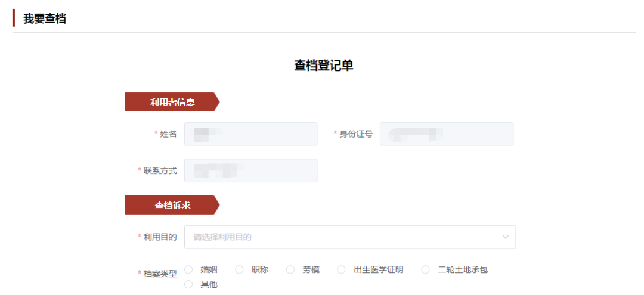Click the 档案类型 field label
The width and height of the screenshot is (644, 295).
(160, 274)
